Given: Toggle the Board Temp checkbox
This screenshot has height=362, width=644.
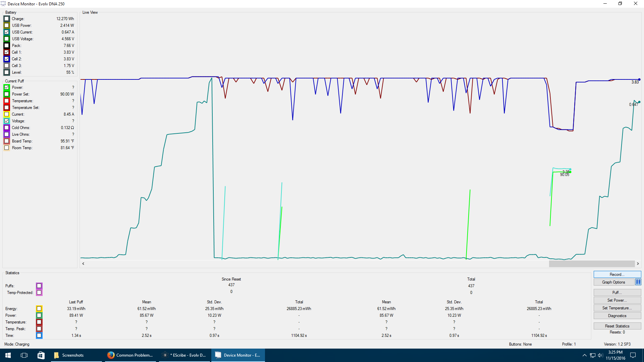Looking at the screenshot, I should click(x=7, y=141).
